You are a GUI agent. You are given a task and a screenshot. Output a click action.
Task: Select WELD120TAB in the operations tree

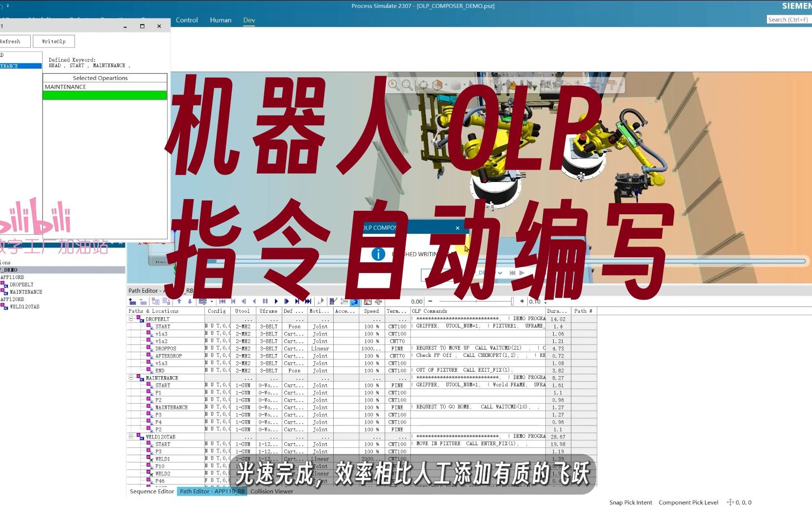coord(25,307)
